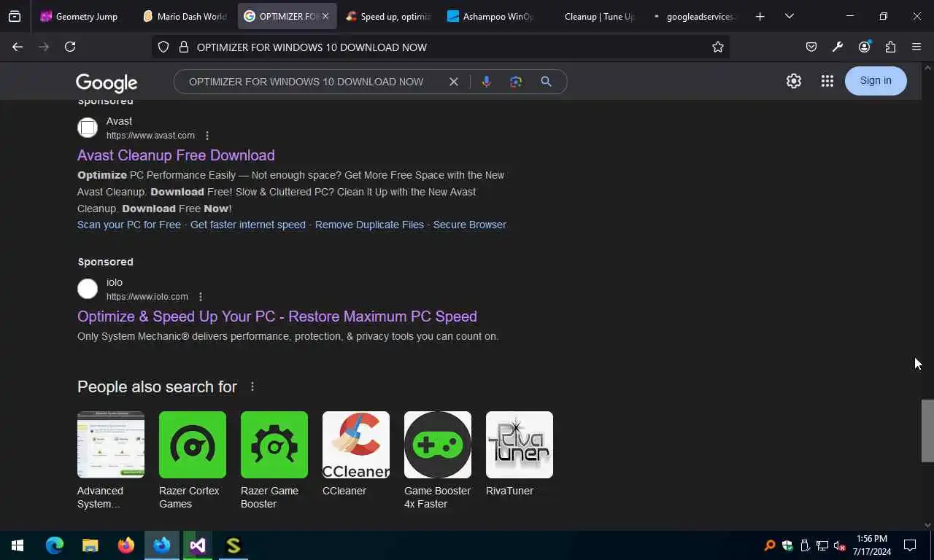Save the page to Pocket
The image size is (934, 560).
811,47
